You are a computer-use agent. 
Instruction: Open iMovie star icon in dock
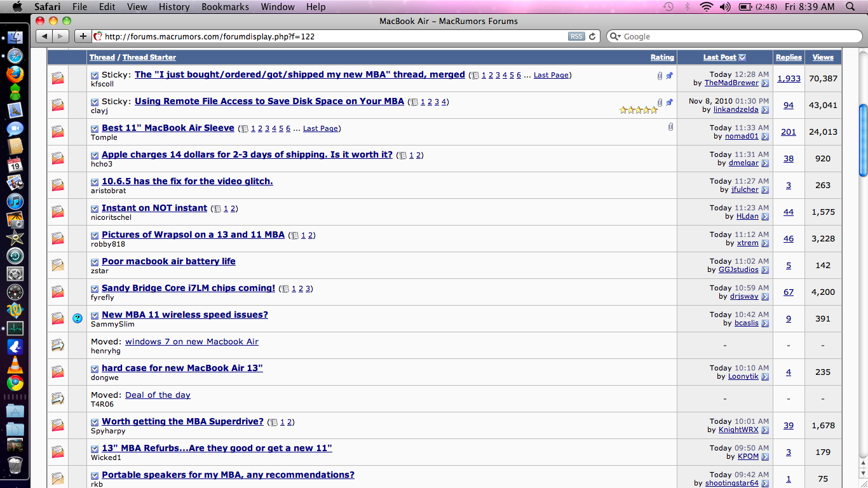tap(15, 238)
